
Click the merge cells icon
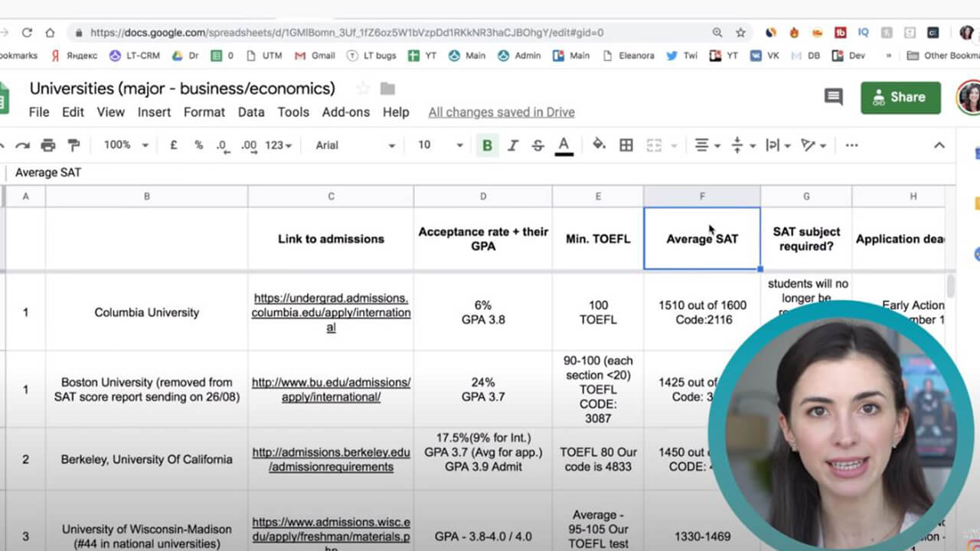[x=654, y=145]
